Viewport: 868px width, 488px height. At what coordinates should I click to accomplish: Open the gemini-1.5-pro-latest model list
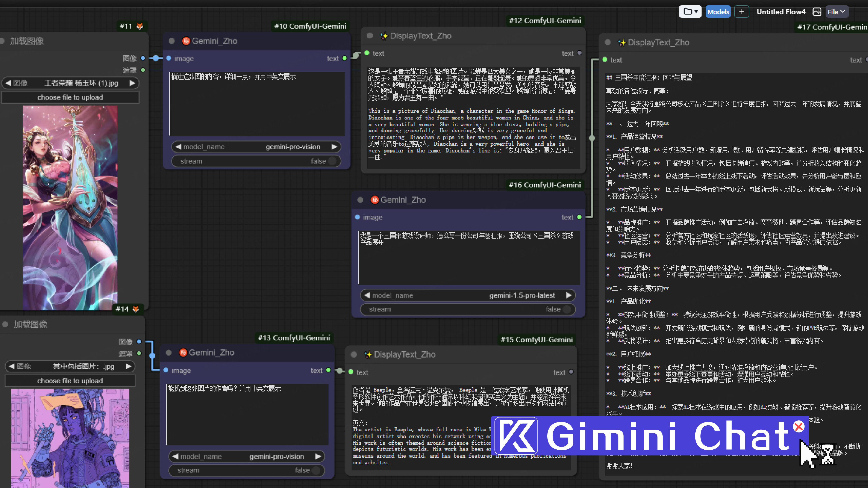tap(468, 295)
